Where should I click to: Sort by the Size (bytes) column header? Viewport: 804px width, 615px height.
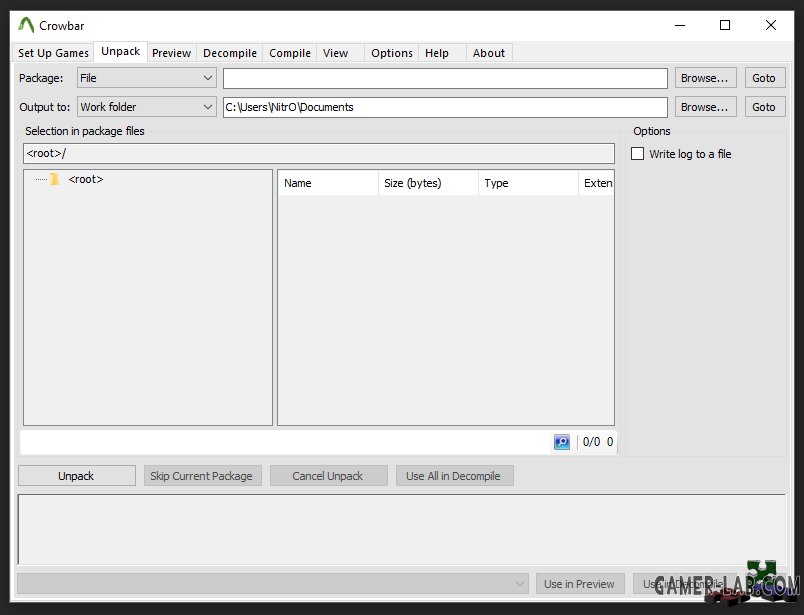(428, 183)
